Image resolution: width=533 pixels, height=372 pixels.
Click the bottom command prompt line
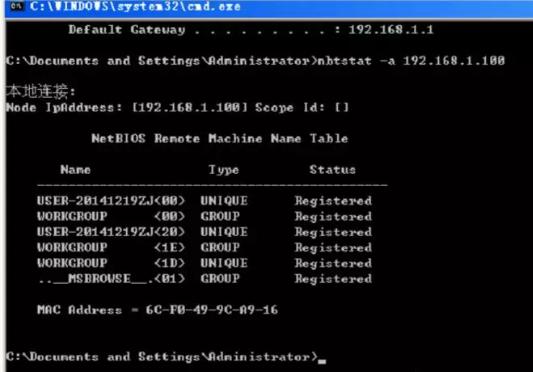pos(166,357)
